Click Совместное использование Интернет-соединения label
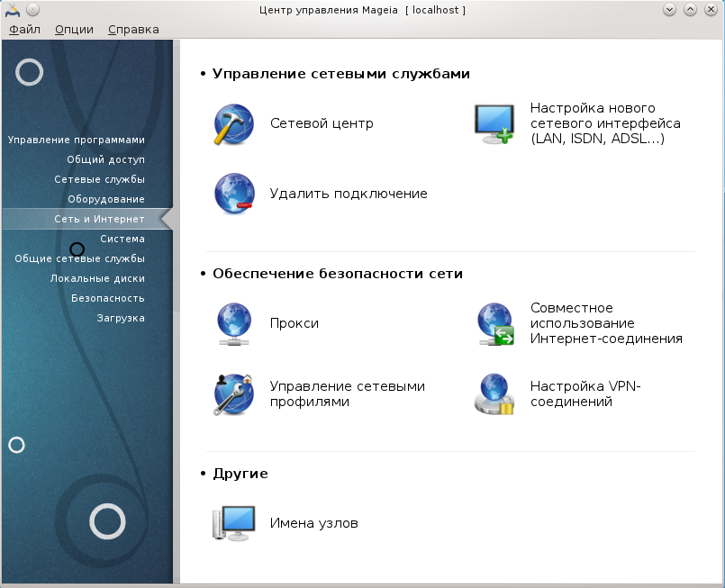This screenshot has height=588, width=725. click(x=606, y=323)
